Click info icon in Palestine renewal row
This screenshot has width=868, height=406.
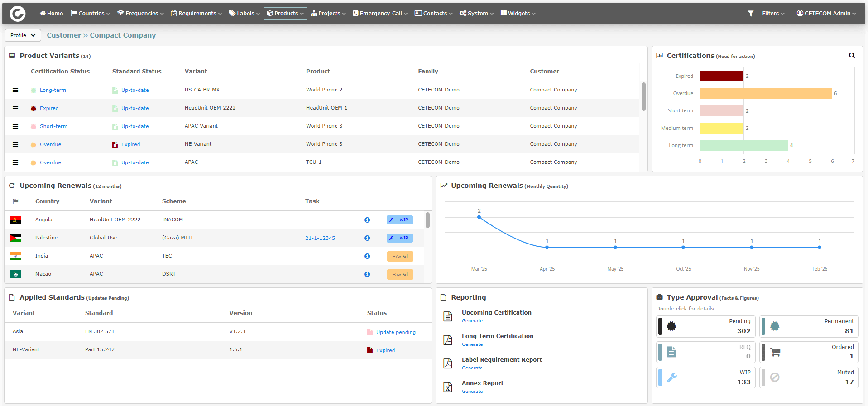tap(367, 238)
